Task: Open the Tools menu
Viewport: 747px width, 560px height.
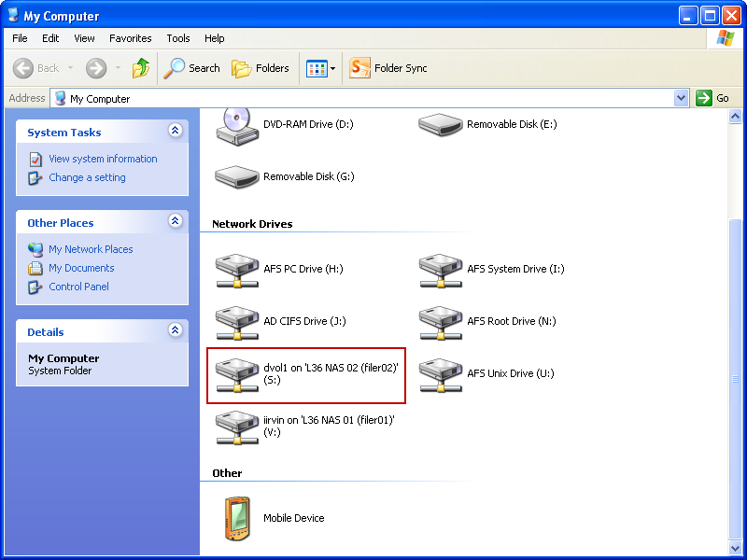Action: (x=178, y=38)
